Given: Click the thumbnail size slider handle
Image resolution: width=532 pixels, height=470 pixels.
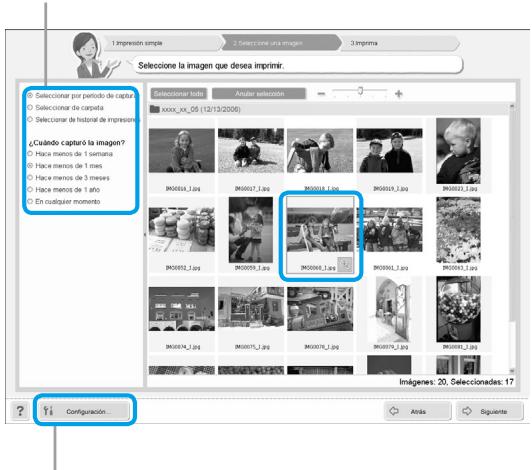Looking at the screenshot, I should pos(360,91).
